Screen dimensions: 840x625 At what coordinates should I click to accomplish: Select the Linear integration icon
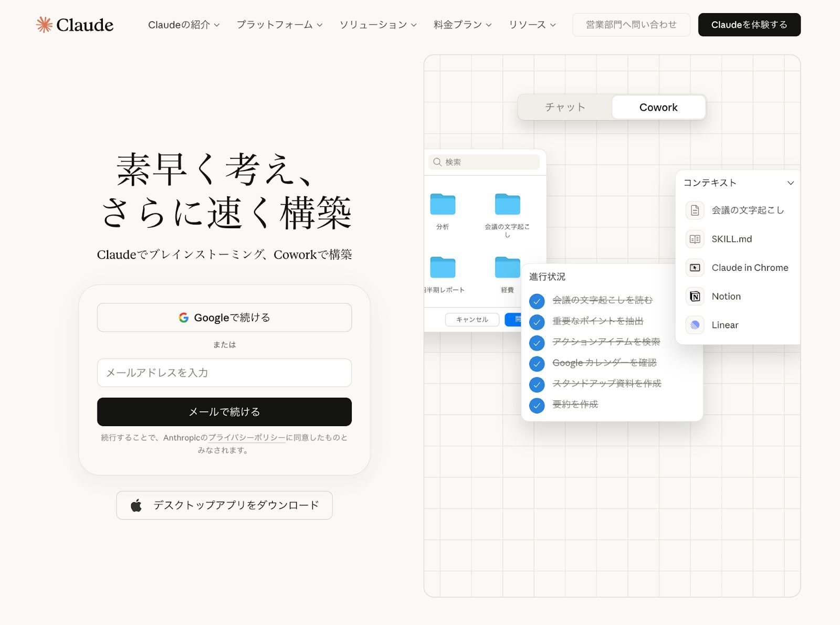(695, 325)
